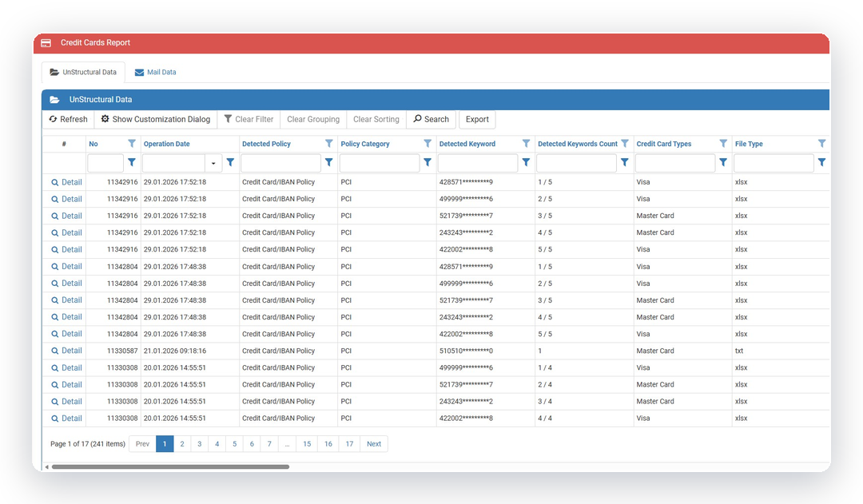Viewport: 863px width, 504px height.
Task: Go to page 7
Action: point(269,444)
